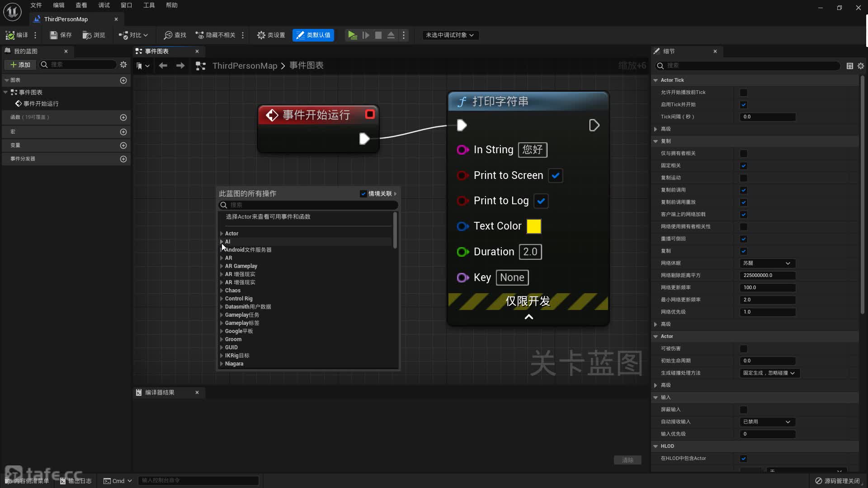Open the Find (查找) tool
This screenshot has height=488, width=868.
click(175, 35)
